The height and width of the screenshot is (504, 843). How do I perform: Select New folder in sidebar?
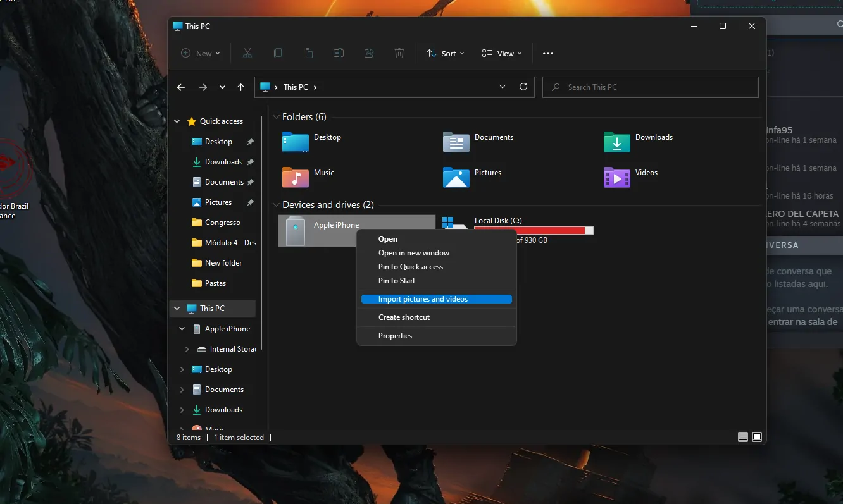click(x=216, y=263)
